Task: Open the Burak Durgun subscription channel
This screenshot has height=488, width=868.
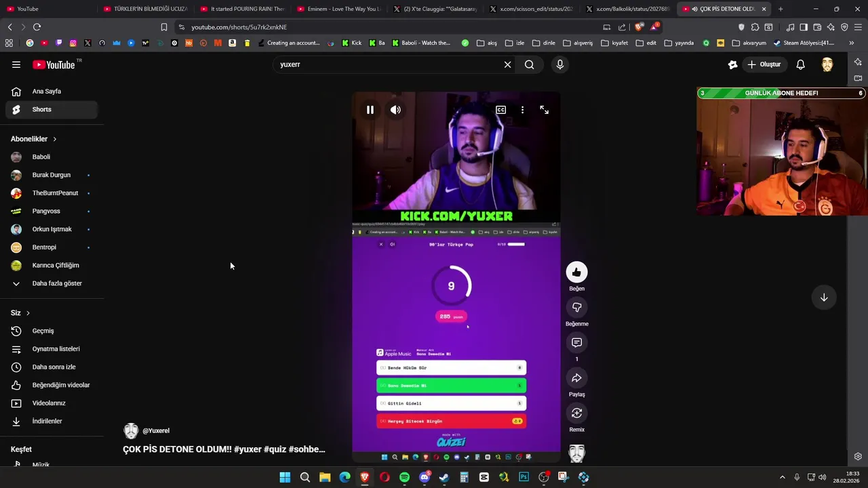Action: 52,175
